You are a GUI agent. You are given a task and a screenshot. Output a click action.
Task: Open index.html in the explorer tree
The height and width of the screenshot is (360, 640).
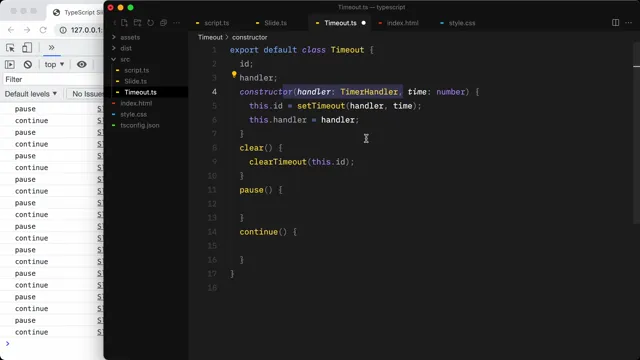click(136, 103)
